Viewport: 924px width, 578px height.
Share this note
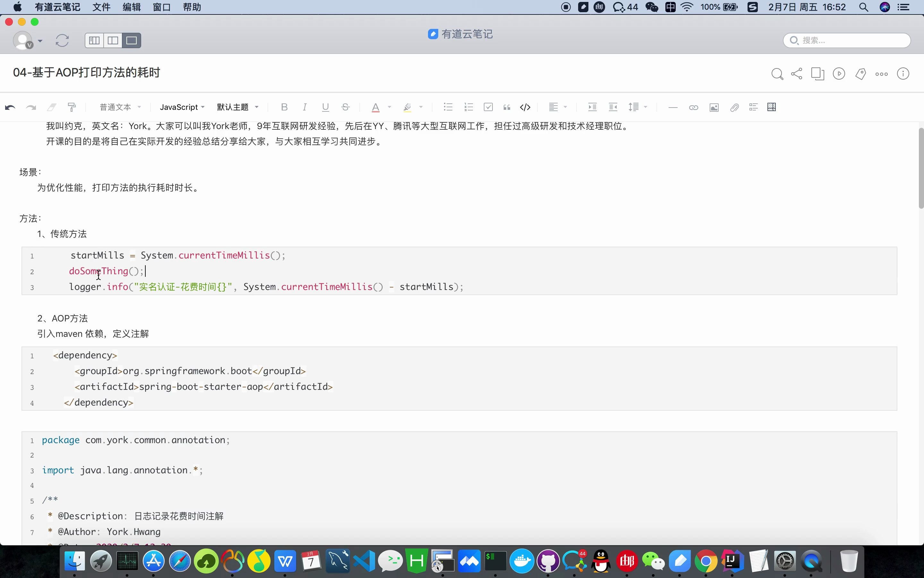coord(797,74)
